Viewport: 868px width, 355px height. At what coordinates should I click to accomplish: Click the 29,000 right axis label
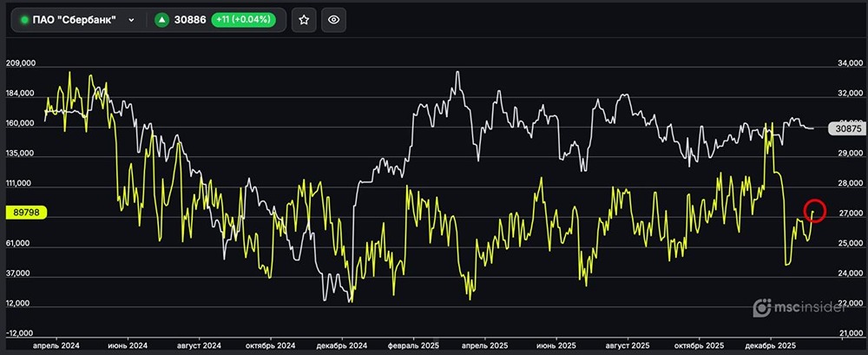click(x=849, y=154)
